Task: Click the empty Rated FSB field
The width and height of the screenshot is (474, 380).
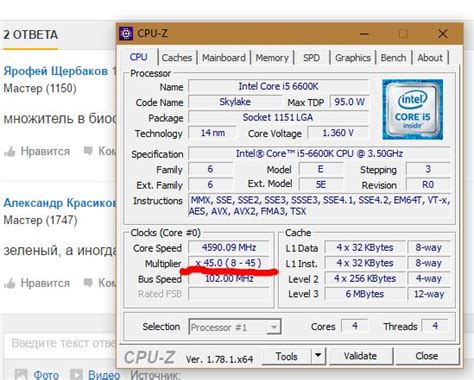Action: 229,294
